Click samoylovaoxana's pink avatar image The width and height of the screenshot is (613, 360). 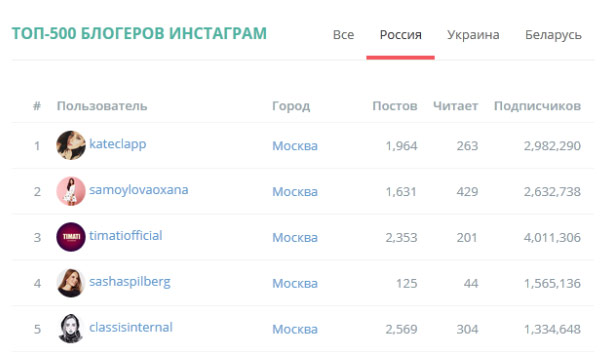pyautogui.click(x=71, y=191)
